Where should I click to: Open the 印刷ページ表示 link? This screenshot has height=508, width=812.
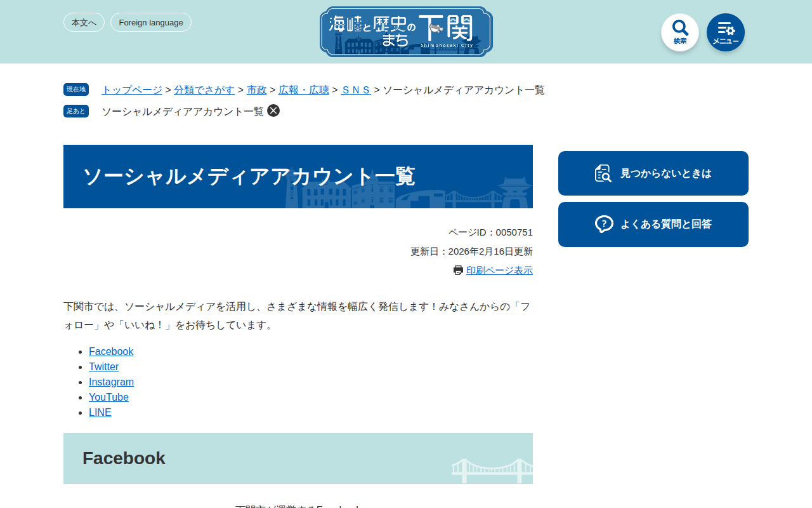(499, 271)
